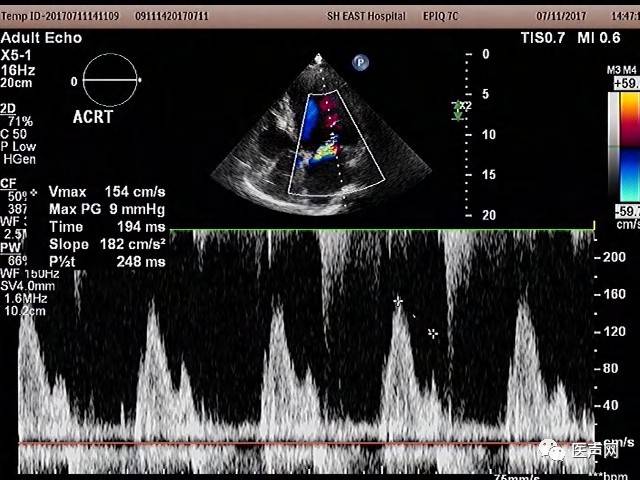Click the Adult Echo preset title
This screenshot has height=480, width=640.
click(40, 38)
